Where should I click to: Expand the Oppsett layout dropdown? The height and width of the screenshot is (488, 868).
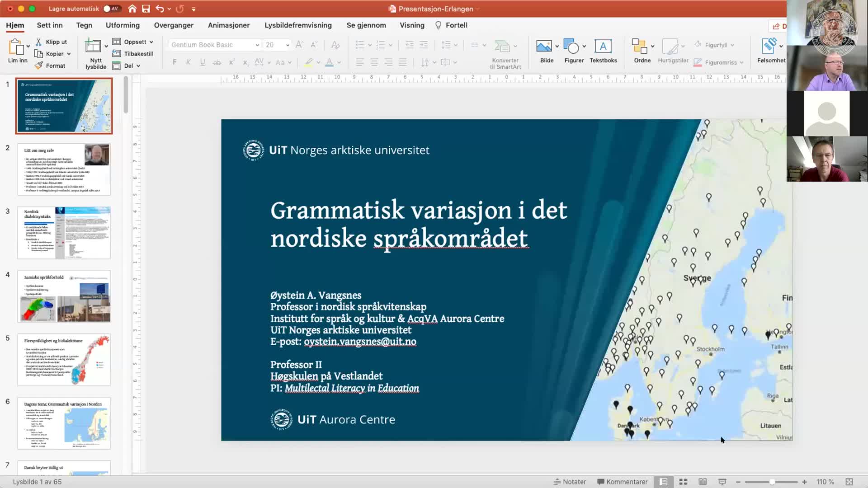(151, 42)
